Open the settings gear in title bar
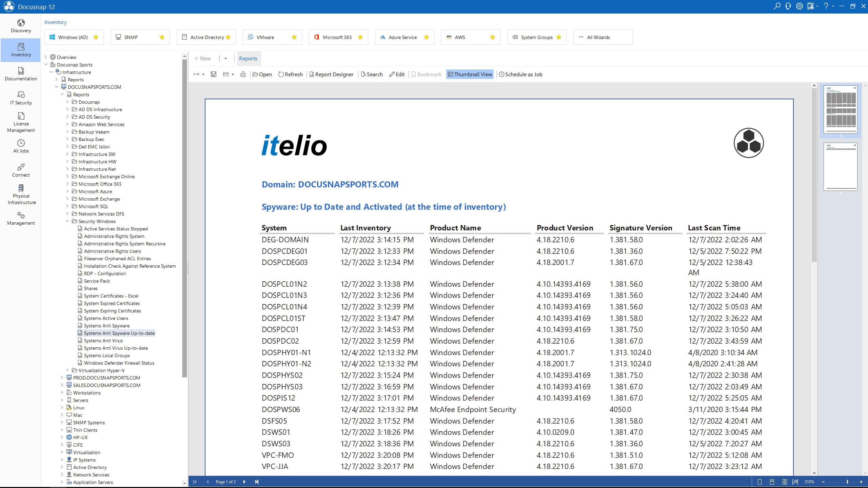 800,6
